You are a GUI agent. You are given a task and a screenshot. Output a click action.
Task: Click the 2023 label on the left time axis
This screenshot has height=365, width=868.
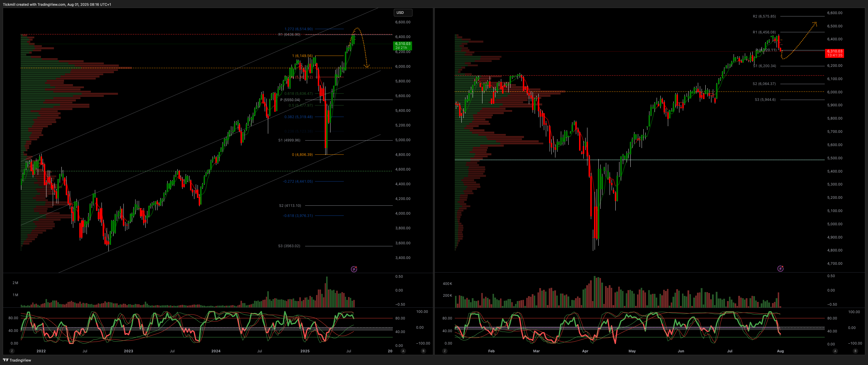tap(128, 351)
